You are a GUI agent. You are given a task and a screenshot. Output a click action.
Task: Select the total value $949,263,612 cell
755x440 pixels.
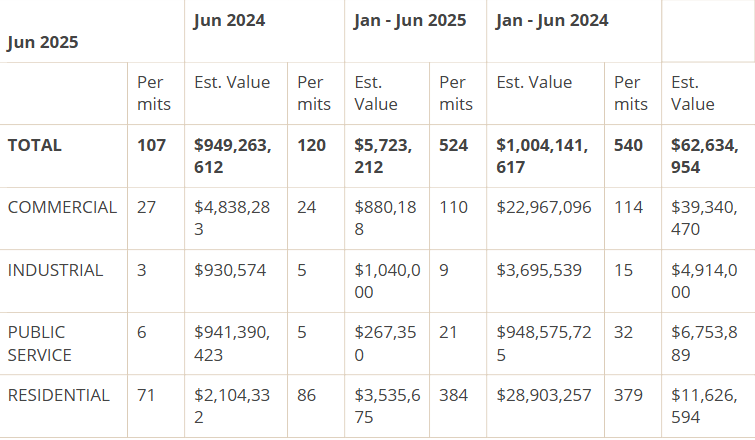point(232,156)
